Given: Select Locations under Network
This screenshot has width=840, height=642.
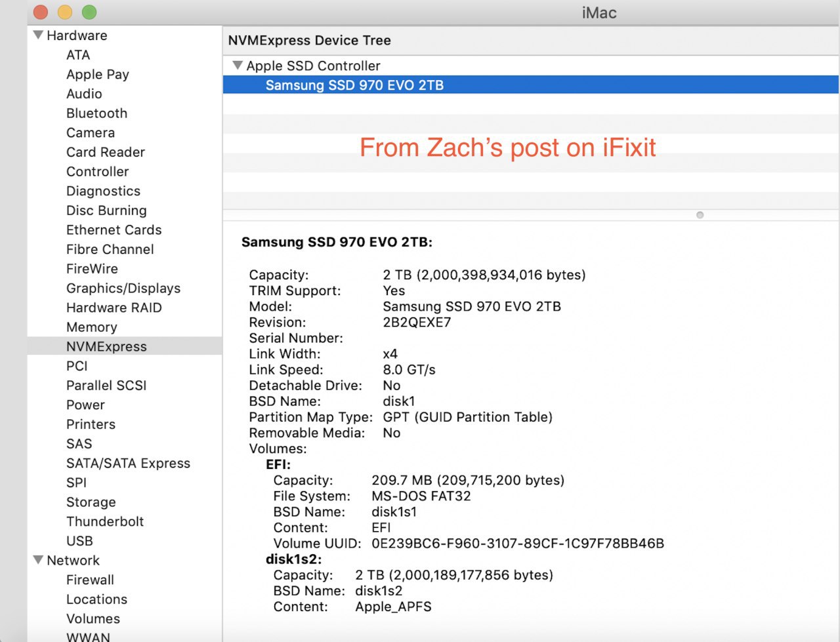Looking at the screenshot, I should [96, 599].
